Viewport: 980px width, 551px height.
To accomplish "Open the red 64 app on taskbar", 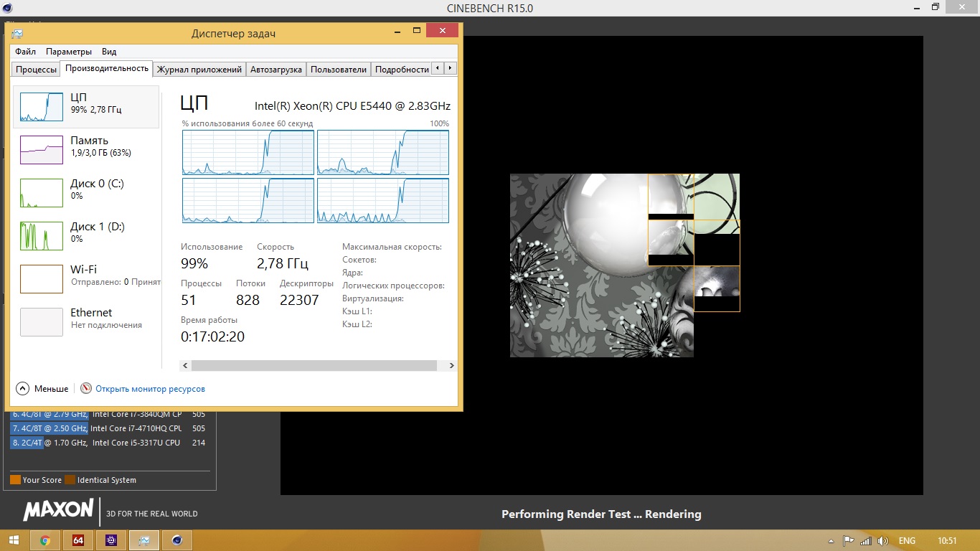I will coord(78,540).
